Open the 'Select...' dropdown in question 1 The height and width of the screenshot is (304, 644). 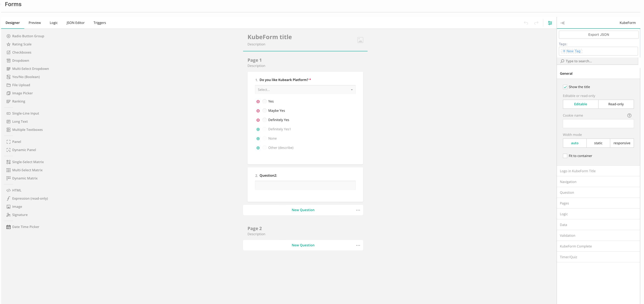(305, 90)
